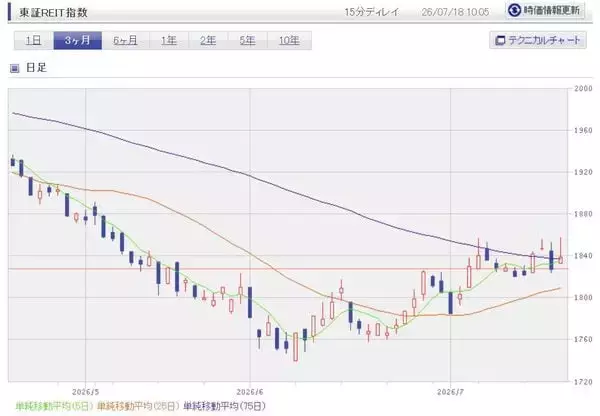
Task: Click the window icon on テクニカルチャート
Action: pos(500,40)
